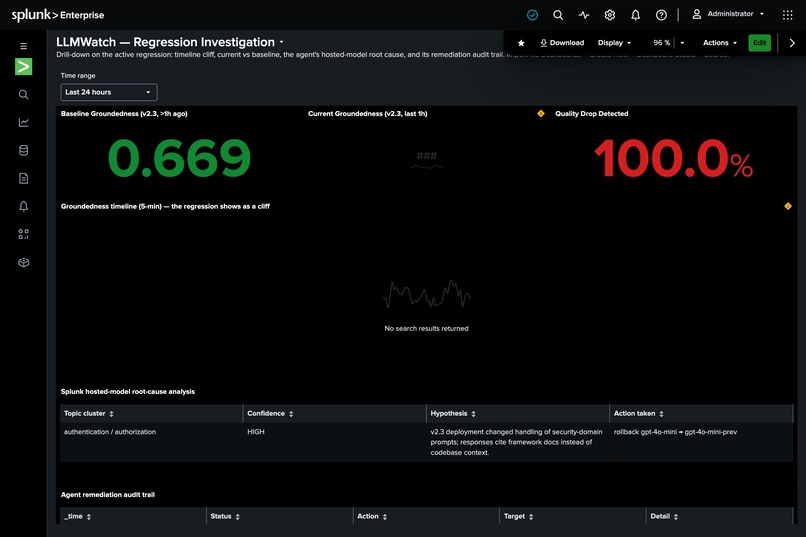Open the zoom level dropdown arrow
806x537 pixels.
[x=683, y=43]
